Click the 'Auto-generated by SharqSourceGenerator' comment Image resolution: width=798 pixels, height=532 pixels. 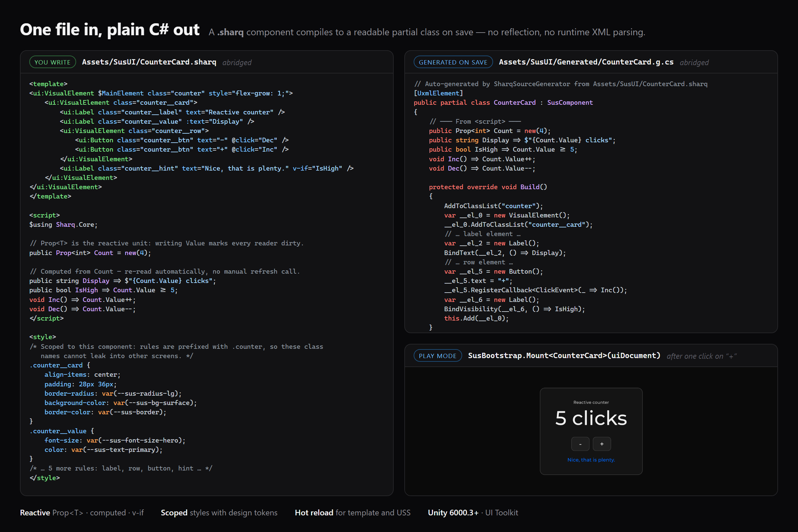(x=561, y=84)
